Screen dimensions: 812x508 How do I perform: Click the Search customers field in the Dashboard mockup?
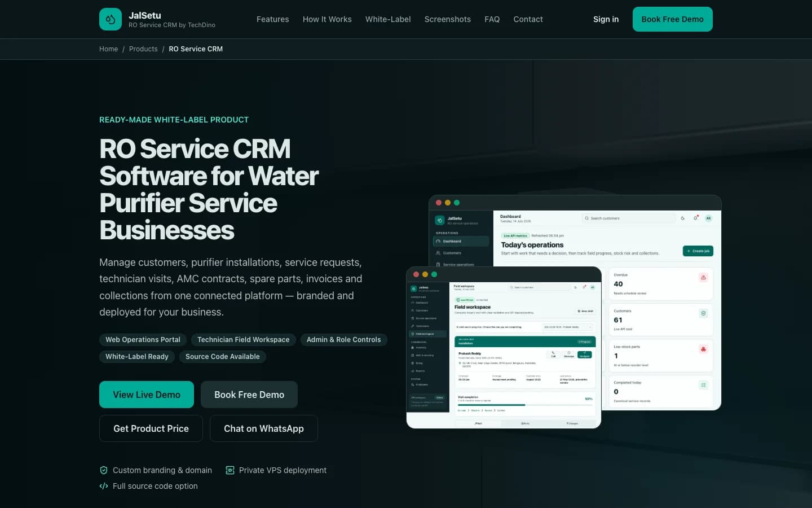click(629, 218)
